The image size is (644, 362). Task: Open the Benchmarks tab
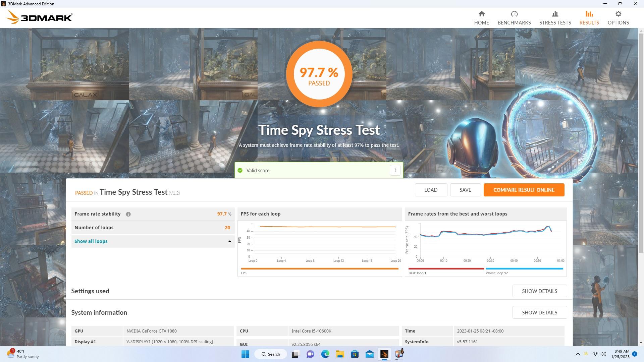point(514,18)
